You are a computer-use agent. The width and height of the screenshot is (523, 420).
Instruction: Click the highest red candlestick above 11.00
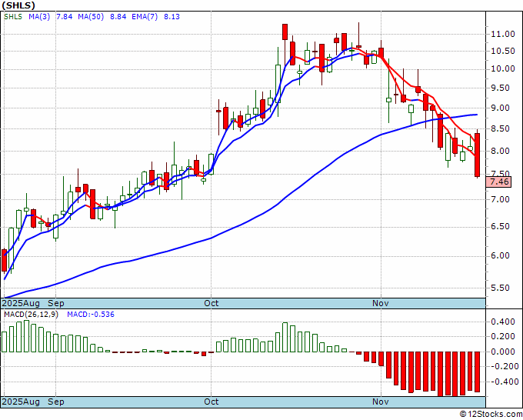coord(285,32)
